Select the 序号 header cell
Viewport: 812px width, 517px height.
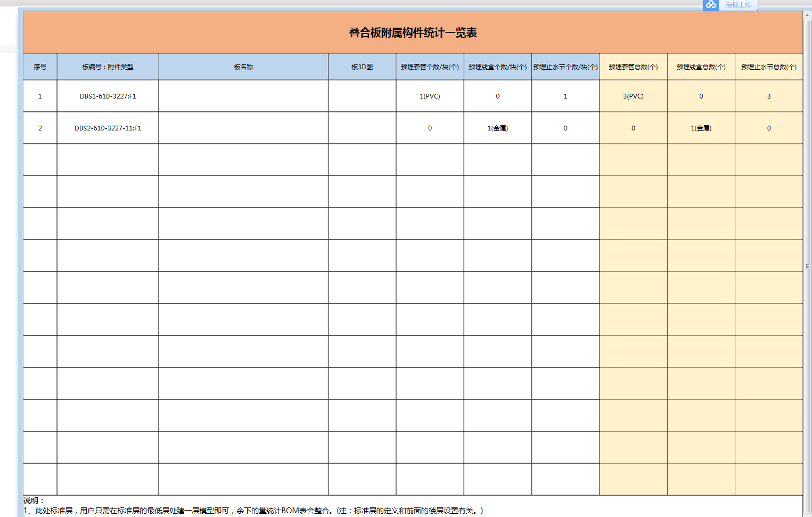click(x=40, y=67)
